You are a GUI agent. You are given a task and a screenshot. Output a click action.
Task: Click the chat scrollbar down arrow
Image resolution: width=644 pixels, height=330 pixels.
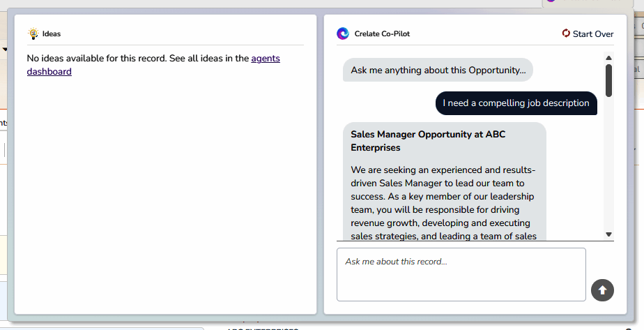coord(608,235)
